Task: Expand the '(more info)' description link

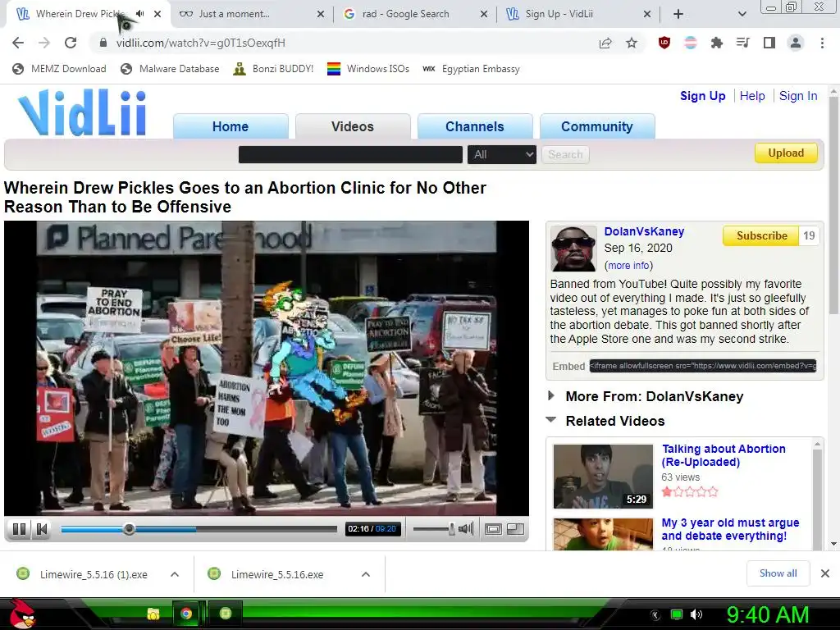Action: pyautogui.click(x=628, y=265)
